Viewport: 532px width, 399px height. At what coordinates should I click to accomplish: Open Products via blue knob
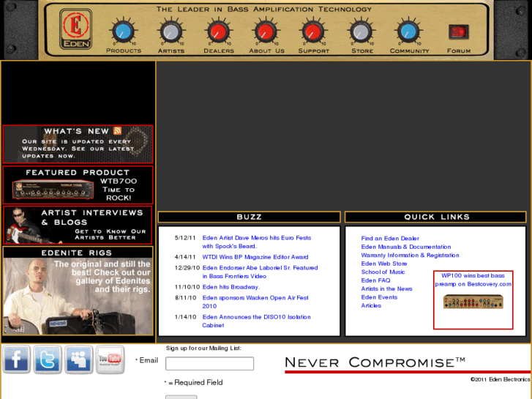(x=124, y=31)
